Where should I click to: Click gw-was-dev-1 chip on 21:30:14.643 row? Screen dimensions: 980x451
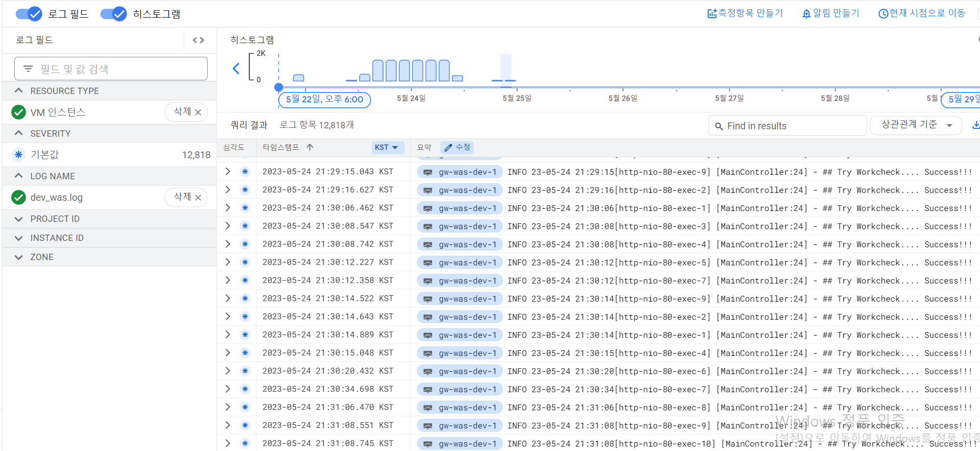coord(459,317)
